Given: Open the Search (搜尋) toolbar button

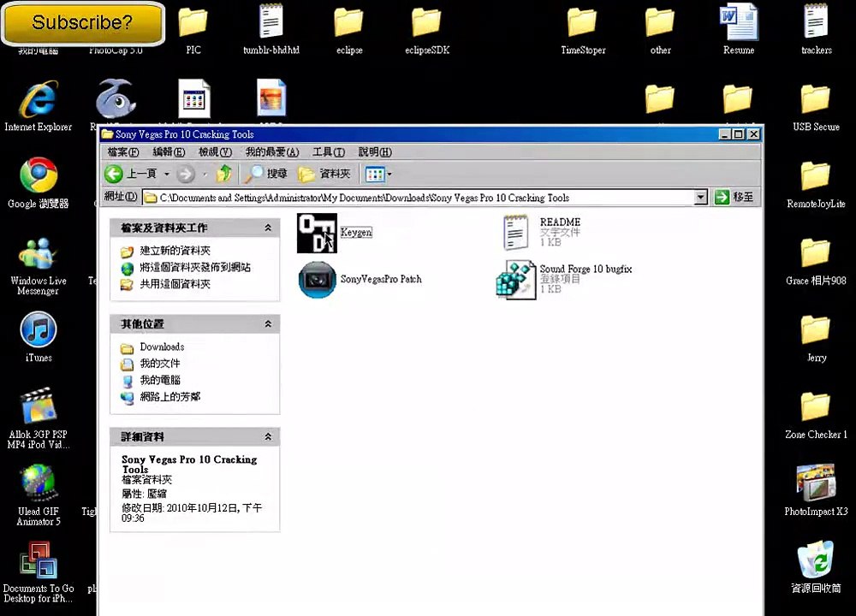Looking at the screenshot, I should pos(265,174).
